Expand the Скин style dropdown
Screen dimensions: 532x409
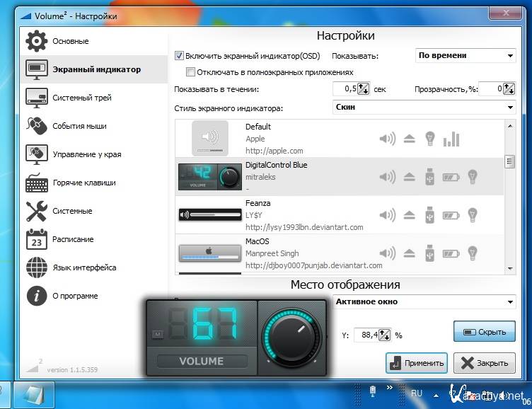pos(424,107)
